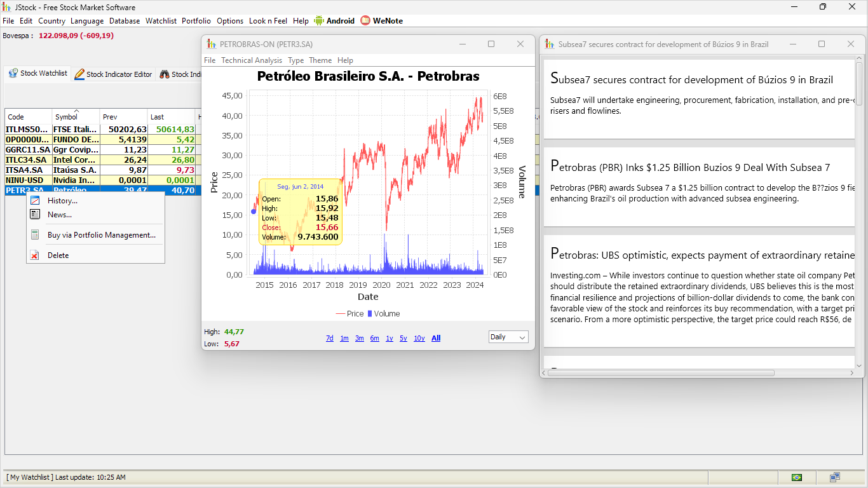Viewport: 868px width, 488px height.
Task: Click the News icon in context menu
Action: [35, 215]
